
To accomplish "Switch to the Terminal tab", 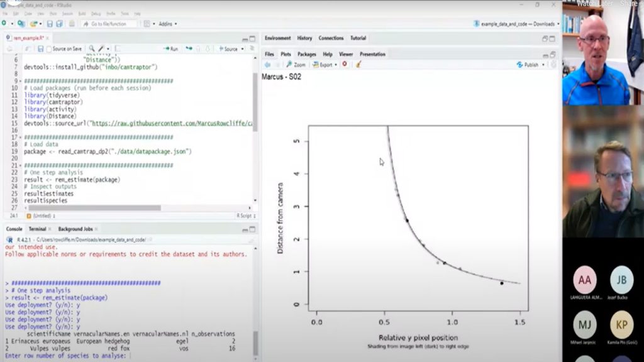I will 36,229.
